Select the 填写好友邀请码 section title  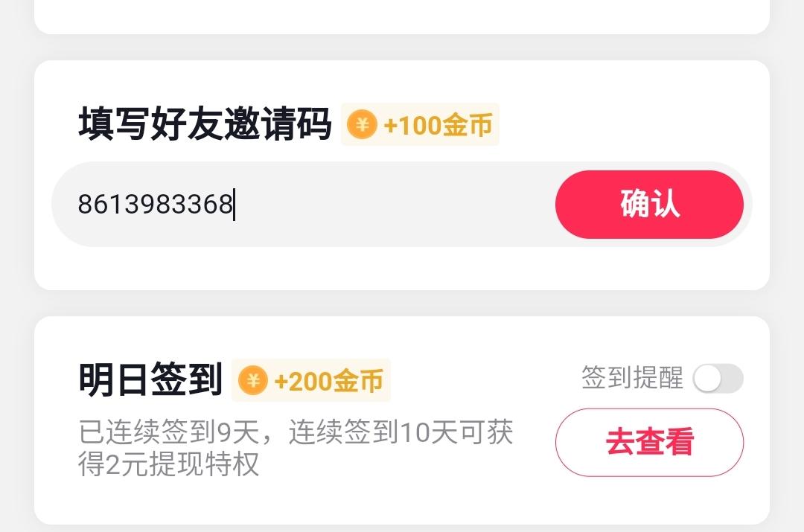click(205, 125)
